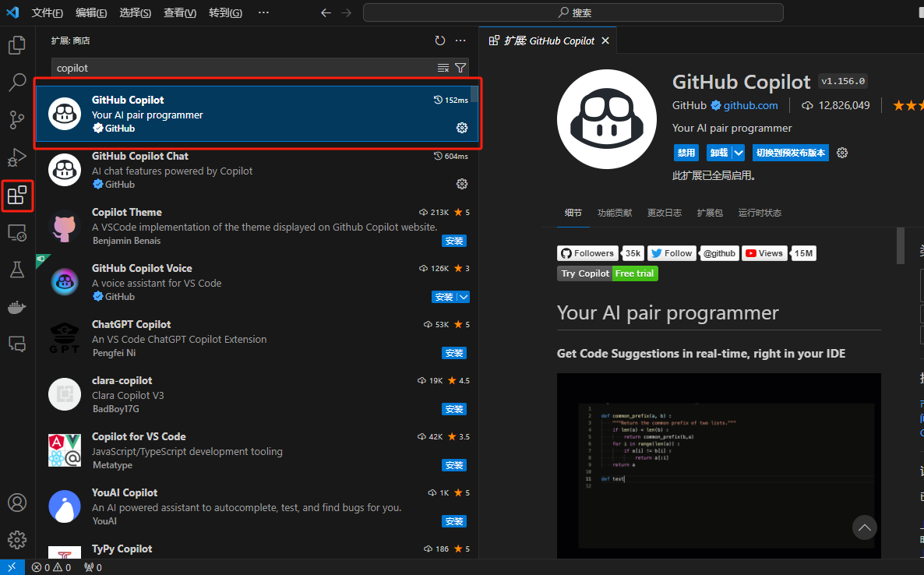Image resolution: width=924 pixels, height=575 pixels.
Task: Open the 转到(G) menu
Action: (x=225, y=12)
